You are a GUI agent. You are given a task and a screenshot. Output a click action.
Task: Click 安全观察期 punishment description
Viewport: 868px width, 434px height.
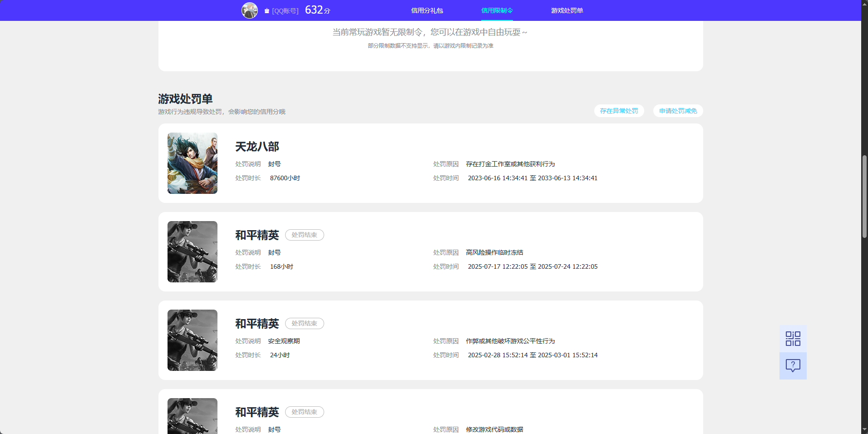(x=284, y=341)
